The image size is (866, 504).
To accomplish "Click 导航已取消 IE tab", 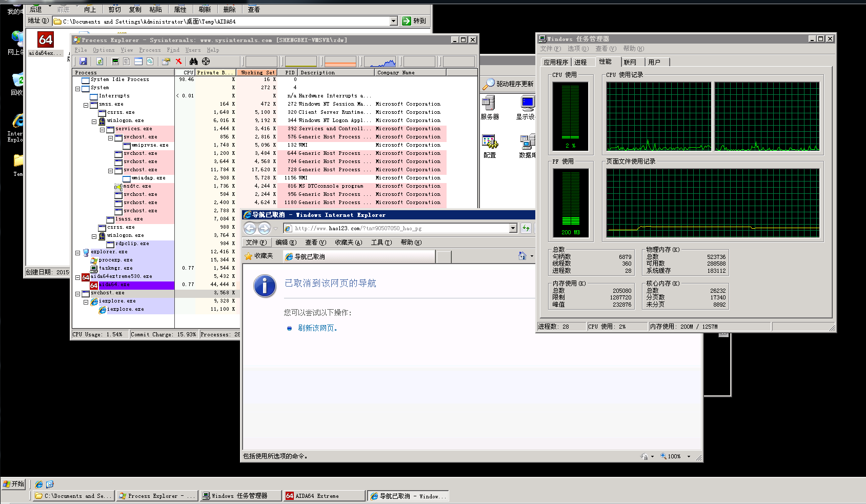I will coord(359,256).
